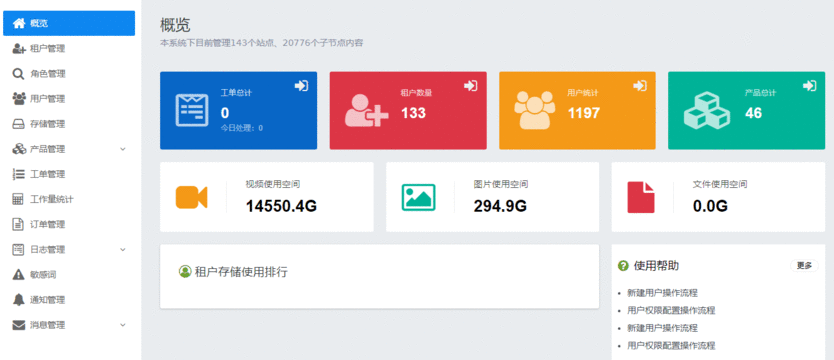Image resolution: width=834 pixels, height=360 pixels.
Task: Click the 通知管理 bell icon
Action: pyautogui.click(x=19, y=299)
